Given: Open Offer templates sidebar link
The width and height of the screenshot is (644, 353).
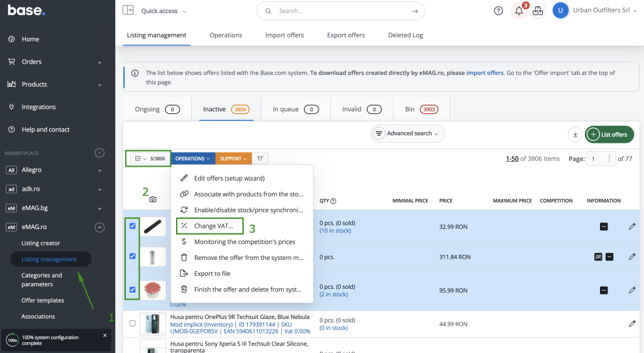Looking at the screenshot, I should [x=43, y=300].
